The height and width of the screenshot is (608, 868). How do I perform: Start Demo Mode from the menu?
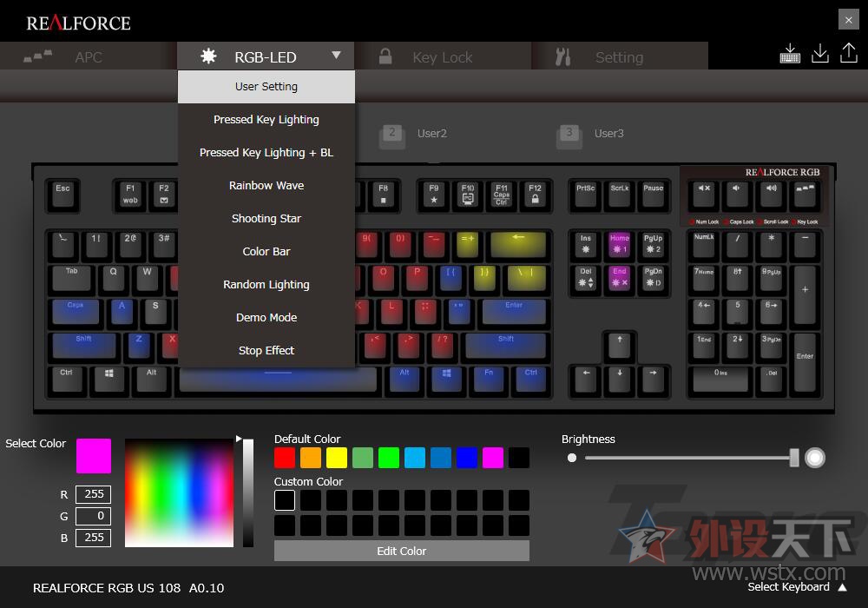[x=266, y=317]
